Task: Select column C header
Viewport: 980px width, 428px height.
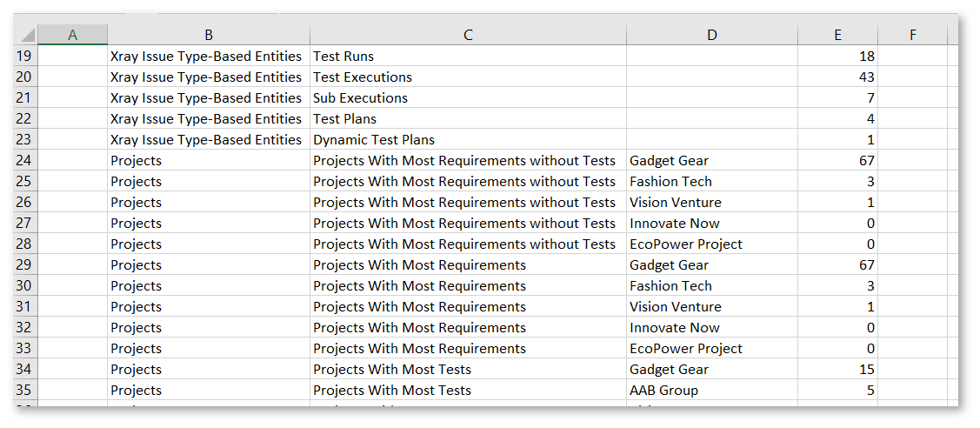Action: 468,35
